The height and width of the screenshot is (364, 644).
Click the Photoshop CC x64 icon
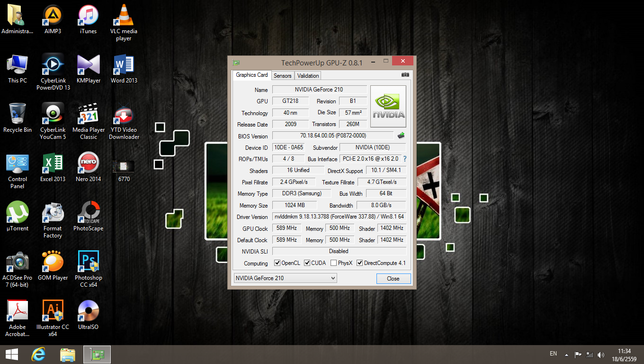coord(89,269)
